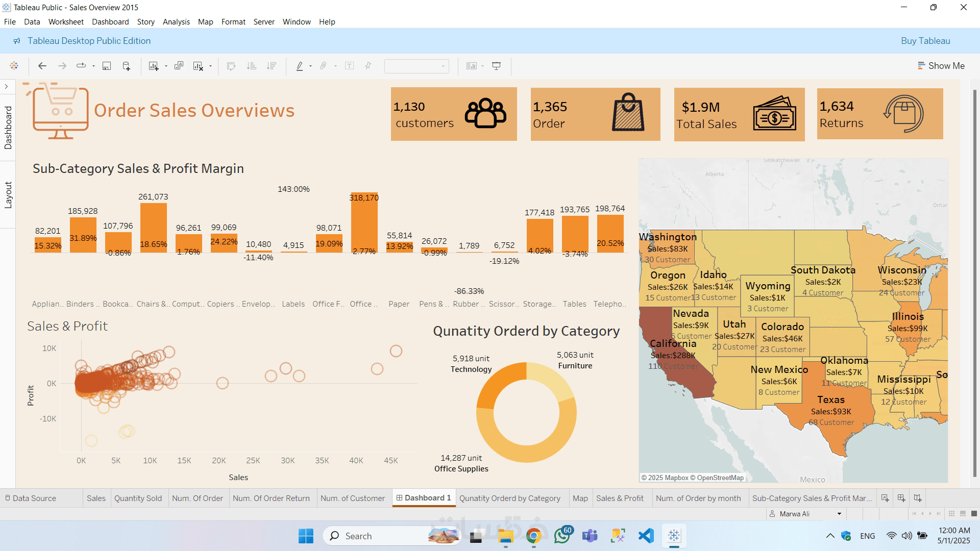Click the Presentation Mode icon
Viewport: 980px width, 551px height.
pos(496,66)
